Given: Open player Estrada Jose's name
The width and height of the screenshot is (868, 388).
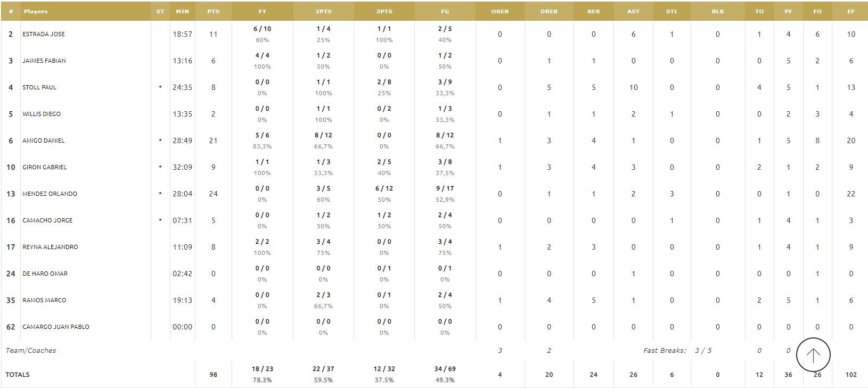Looking at the screenshot, I should coord(44,34).
